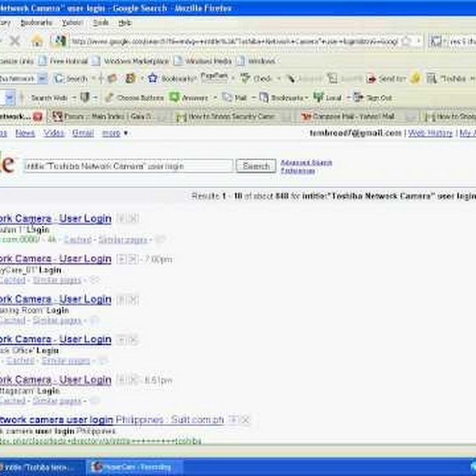The image size is (476, 476).
Task: Open the Video link
Action: tap(54, 133)
